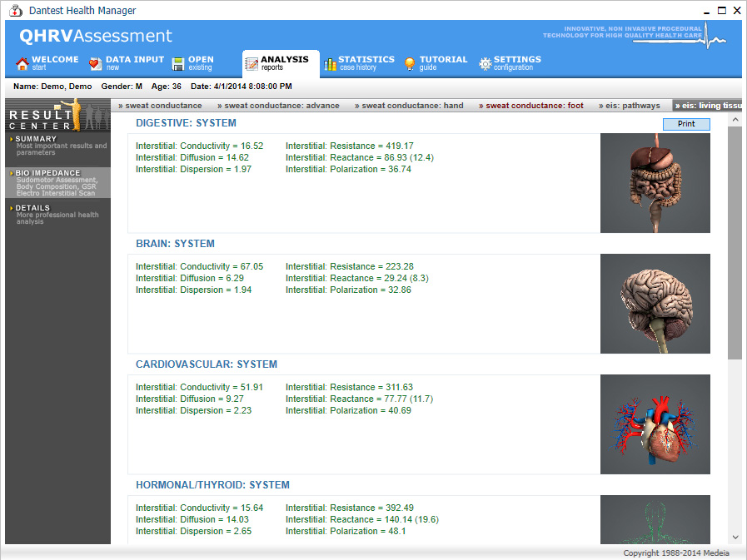747x560 pixels.
Task: Click the Analysis reports notepad icon
Action: pyautogui.click(x=251, y=64)
